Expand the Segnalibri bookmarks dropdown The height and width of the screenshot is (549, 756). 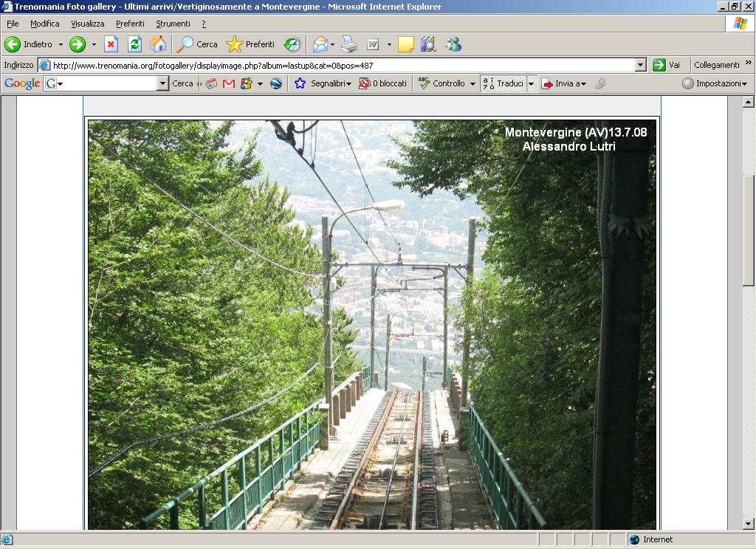pyautogui.click(x=348, y=84)
